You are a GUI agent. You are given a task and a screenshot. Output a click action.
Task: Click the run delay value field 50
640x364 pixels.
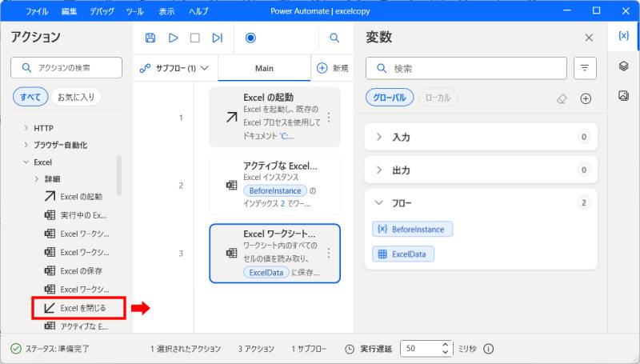click(x=422, y=349)
